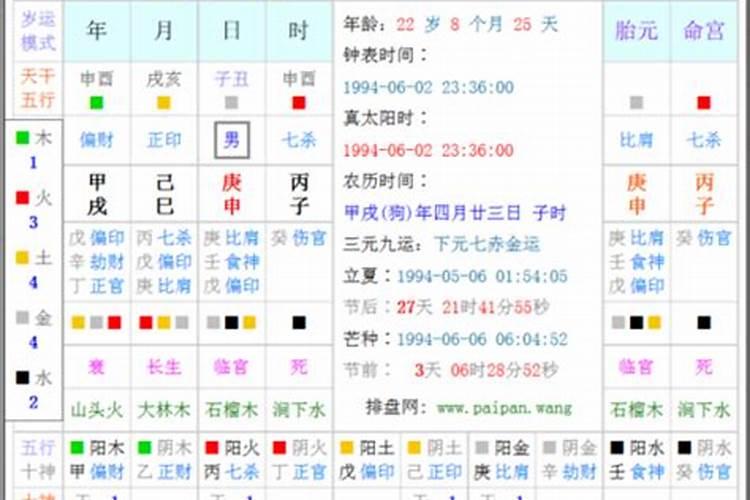Select the 日 column header
Screen dimensions: 750x500
pos(232,31)
